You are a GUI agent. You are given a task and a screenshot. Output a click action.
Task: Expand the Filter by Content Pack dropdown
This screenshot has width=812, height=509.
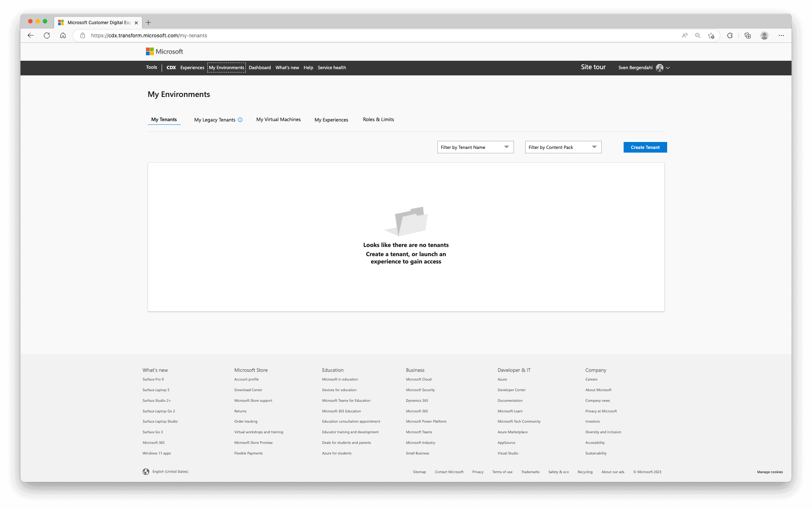click(563, 147)
